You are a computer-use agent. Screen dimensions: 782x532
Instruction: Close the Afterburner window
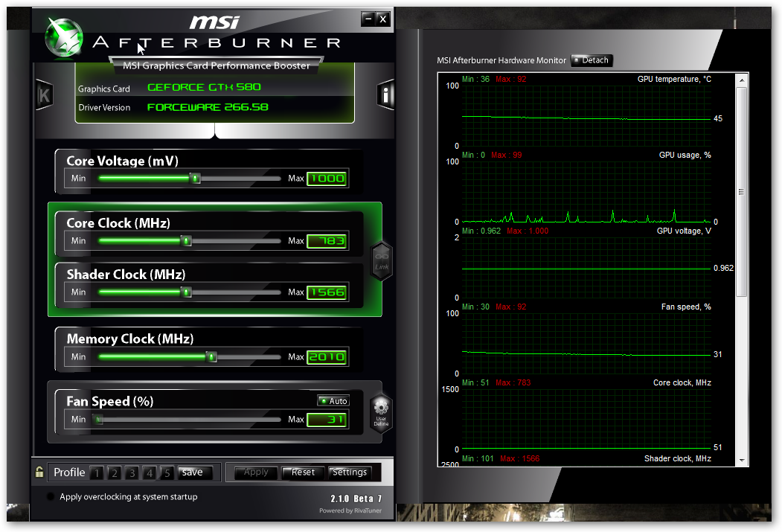(x=382, y=19)
